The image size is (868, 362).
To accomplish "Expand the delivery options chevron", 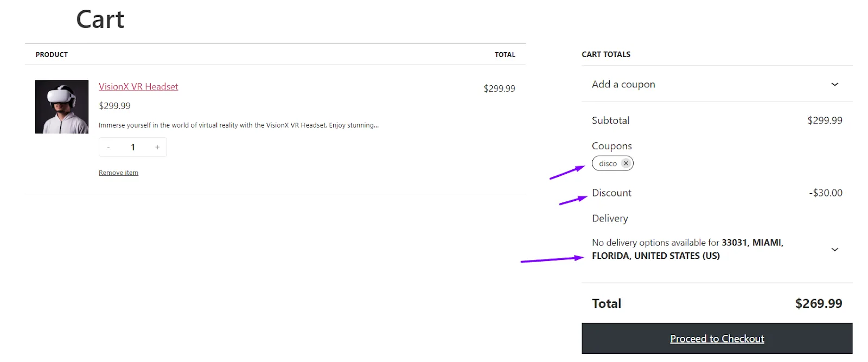I will [x=834, y=249].
